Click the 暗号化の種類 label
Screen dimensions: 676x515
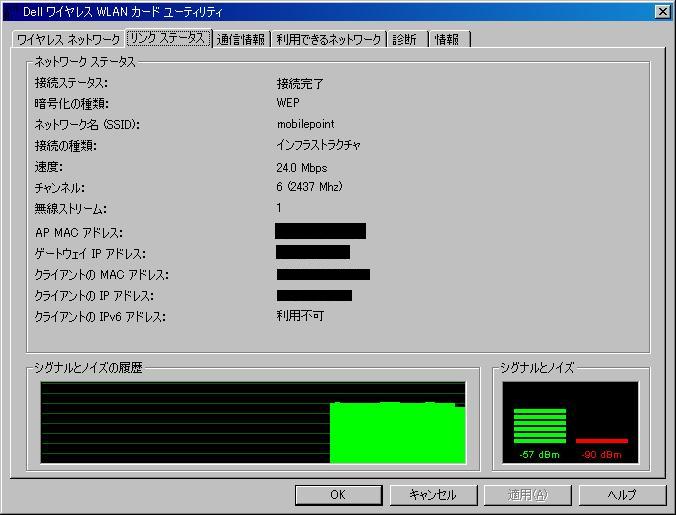[x=72, y=104]
